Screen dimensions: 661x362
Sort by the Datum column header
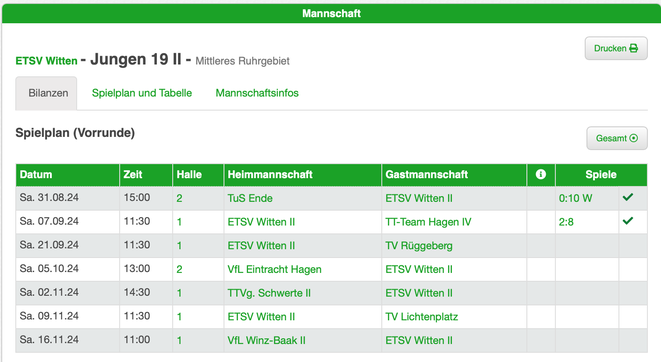click(x=36, y=174)
